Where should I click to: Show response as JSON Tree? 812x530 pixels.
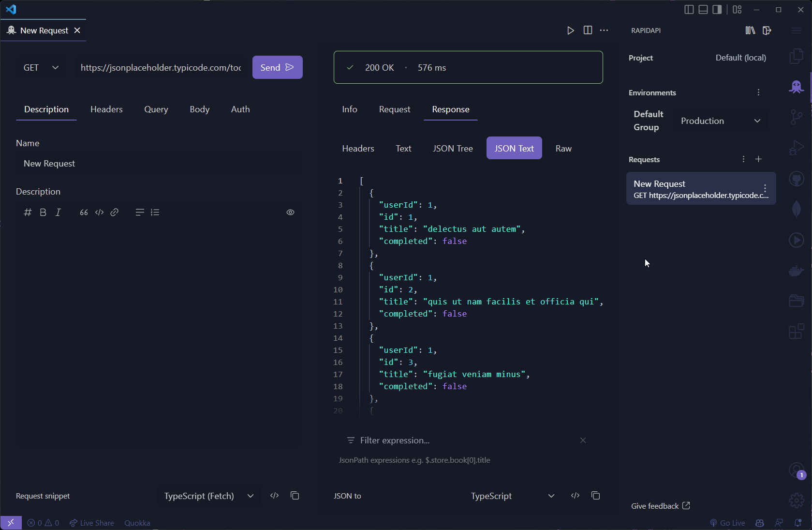(x=453, y=149)
